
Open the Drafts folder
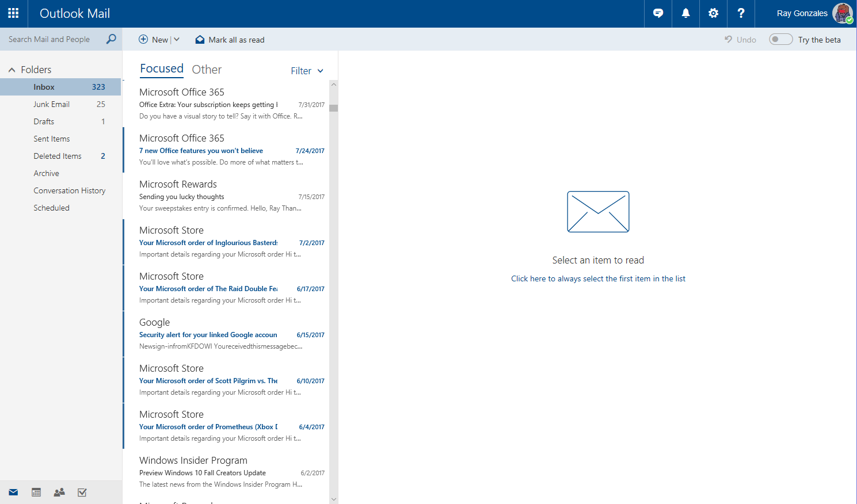(x=60, y=121)
